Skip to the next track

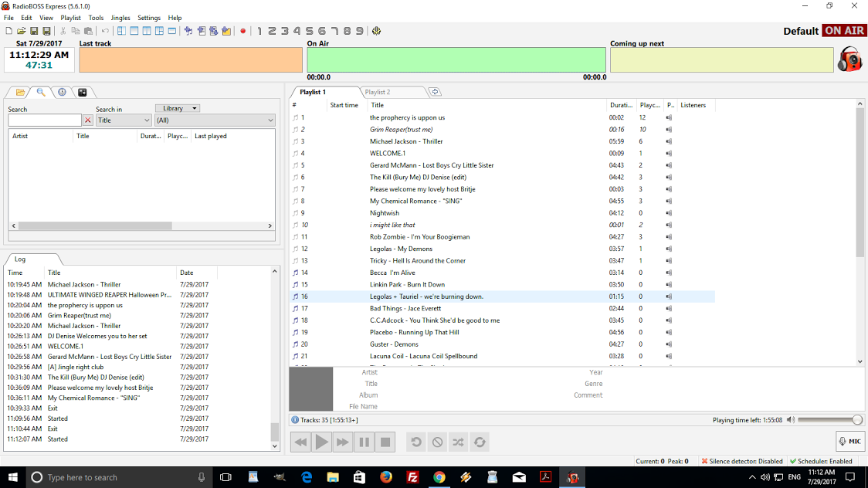pyautogui.click(x=343, y=442)
